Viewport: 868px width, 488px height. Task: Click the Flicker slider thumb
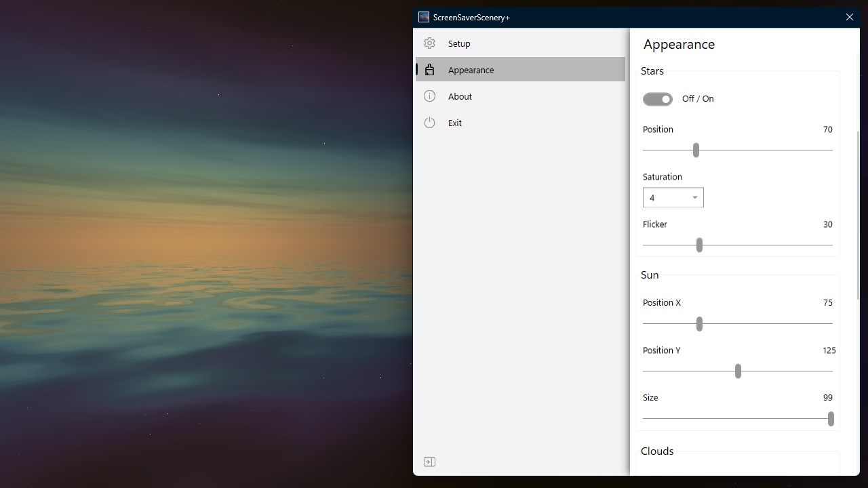tap(699, 245)
